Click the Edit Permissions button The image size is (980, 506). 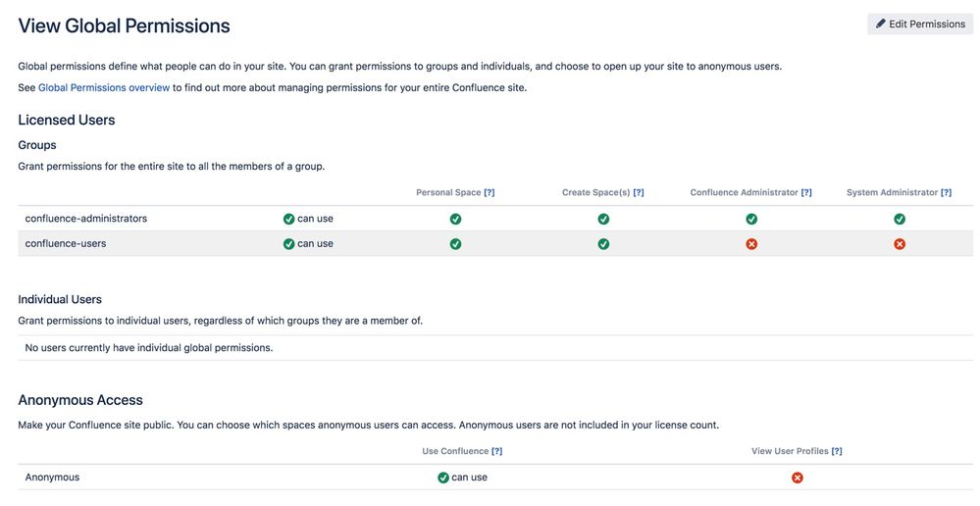(919, 24)
